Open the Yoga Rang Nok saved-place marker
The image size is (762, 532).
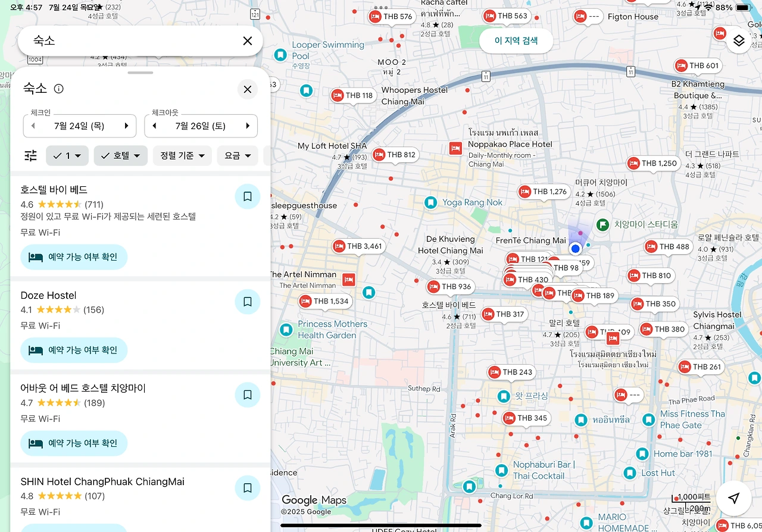431,203
